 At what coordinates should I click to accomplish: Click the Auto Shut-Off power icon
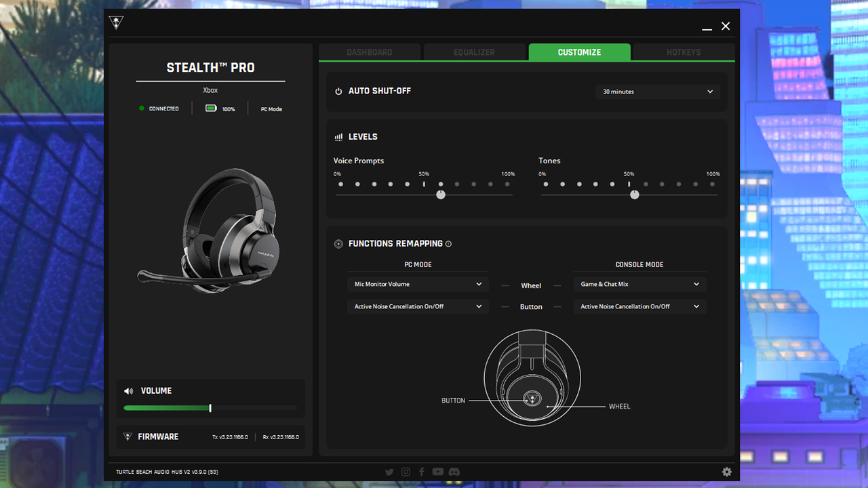pyautogui.click(x=338, y=91)
